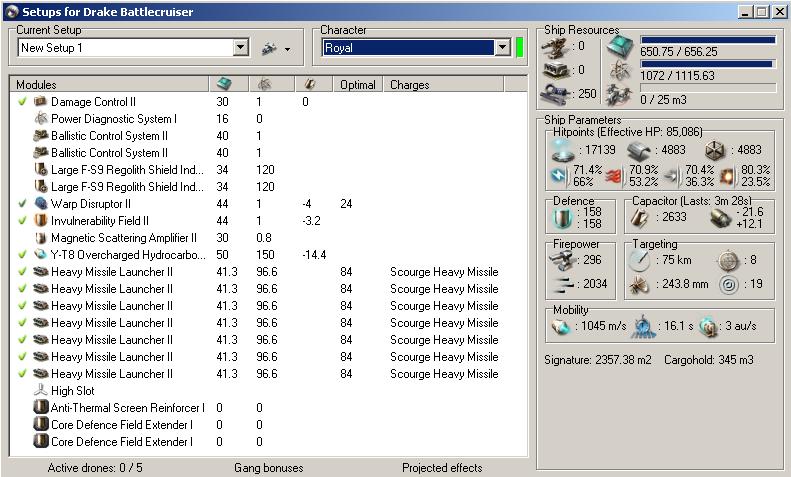The width and height of the screenshot is (791, 477).
Task: Click the structure hitpoints icon
Action: tap(715, 149)
